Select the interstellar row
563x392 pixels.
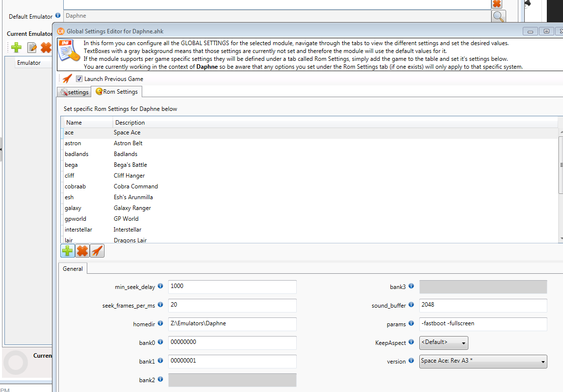coord(310,230)
